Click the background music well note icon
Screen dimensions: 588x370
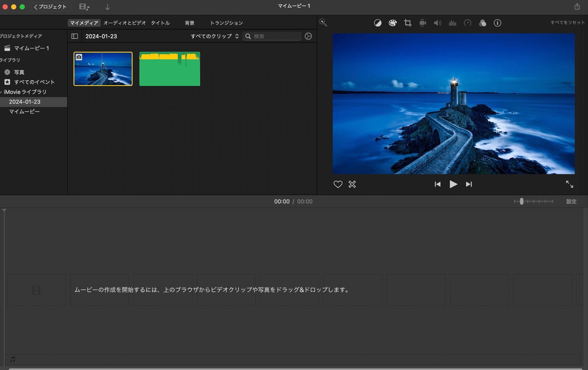13,359
